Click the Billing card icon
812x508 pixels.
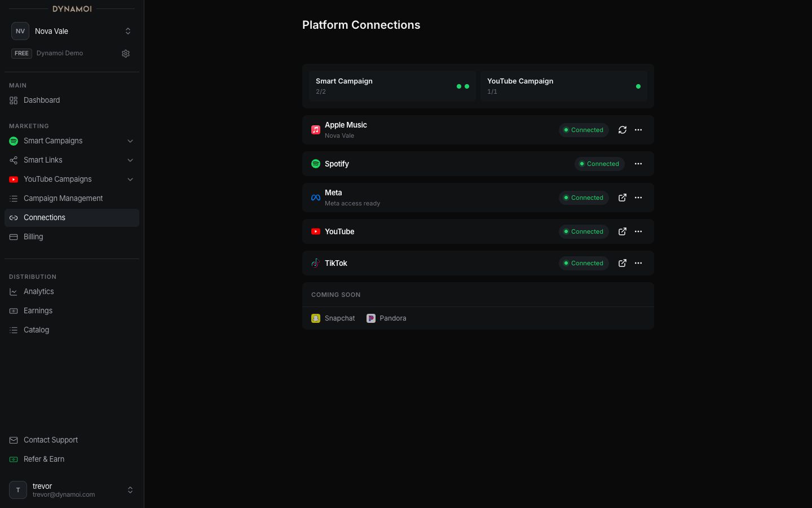point(14,237)
